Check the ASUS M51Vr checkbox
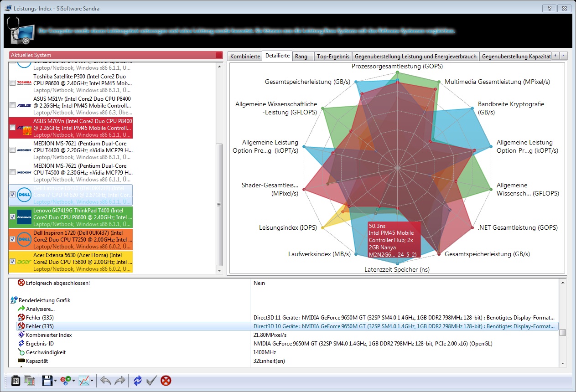The height and width of the screenshot is (392, 576). pyautogui.click(x=12, y=105)
